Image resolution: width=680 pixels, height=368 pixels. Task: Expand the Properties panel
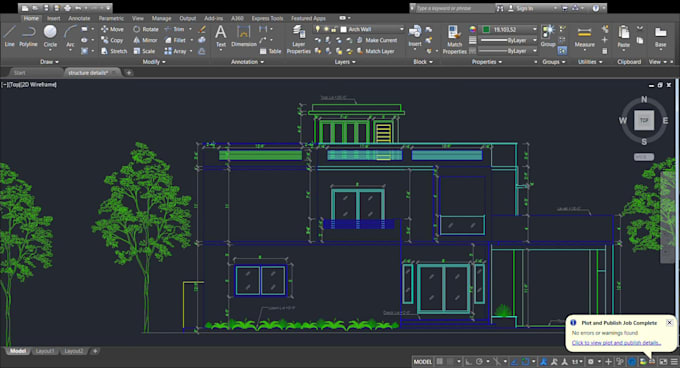point(487,62)
